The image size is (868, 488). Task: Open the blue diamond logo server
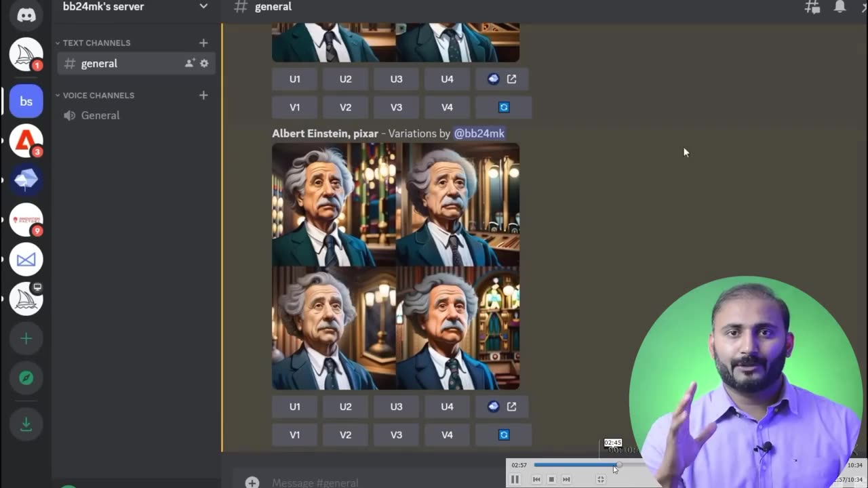tap(26, 180)
